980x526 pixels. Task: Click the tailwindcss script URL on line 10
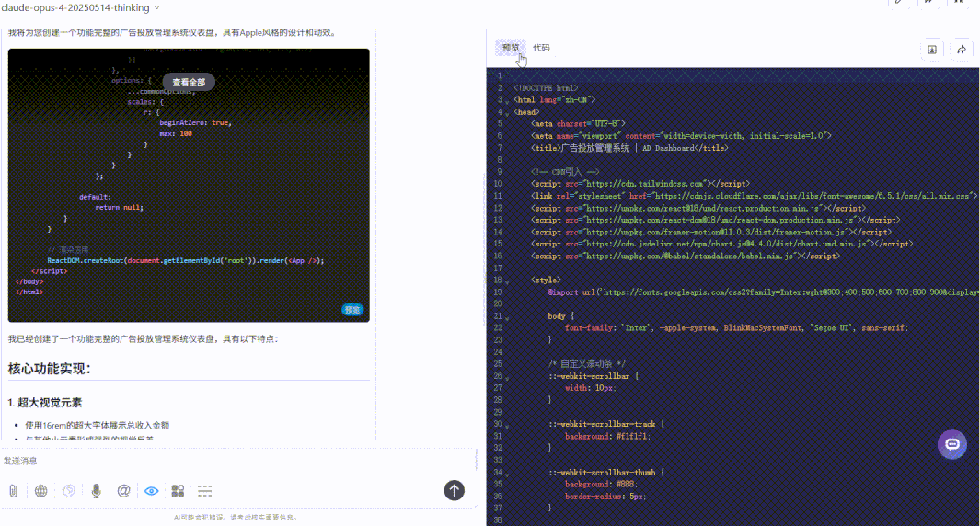[x=645, y=184]
